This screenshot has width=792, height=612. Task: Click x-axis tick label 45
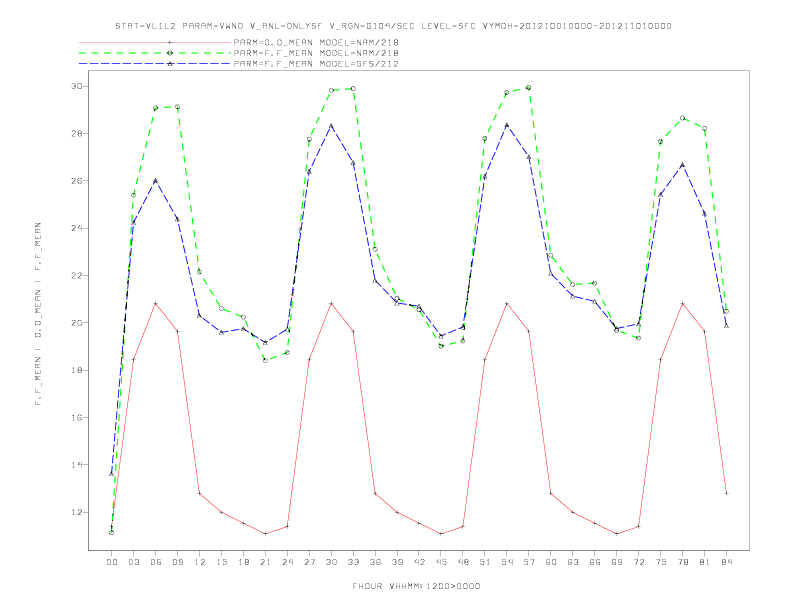click(441, 562)
